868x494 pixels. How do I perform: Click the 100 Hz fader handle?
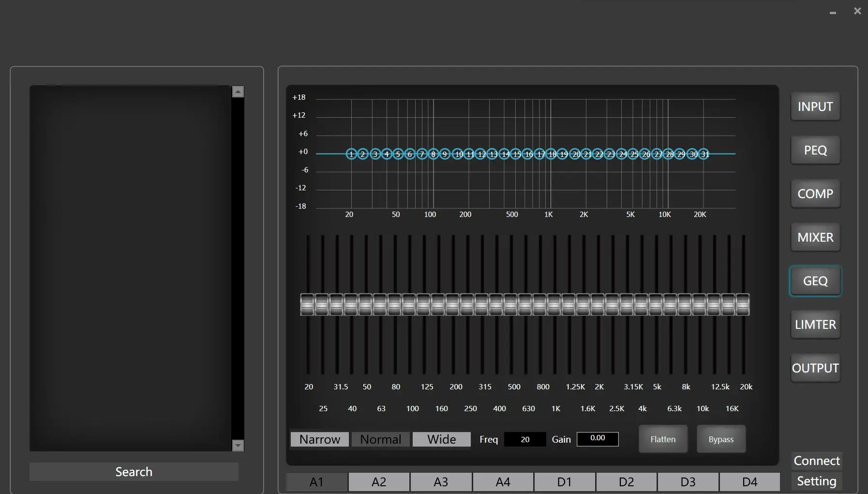tap(409, 305)
